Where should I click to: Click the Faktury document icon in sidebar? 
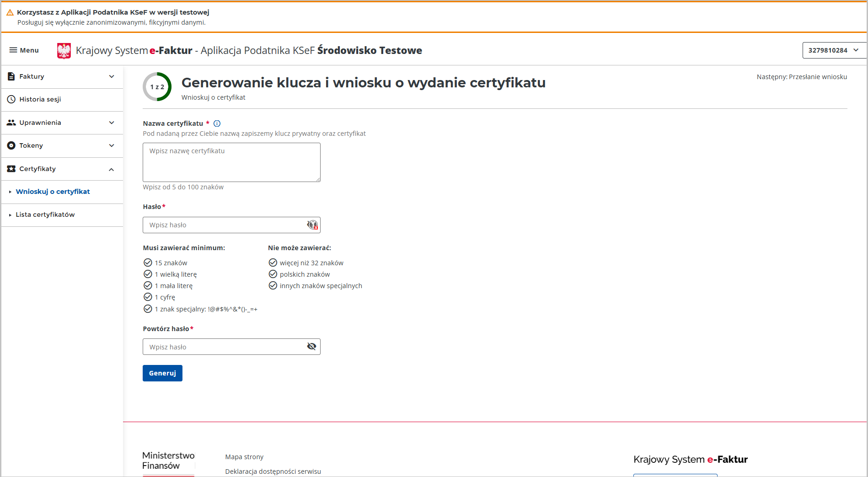(x=11, y=76)
